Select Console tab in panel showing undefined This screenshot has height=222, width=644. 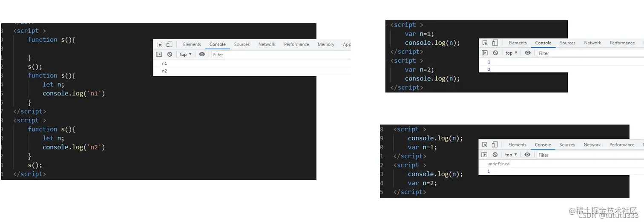tap(543, 144)
